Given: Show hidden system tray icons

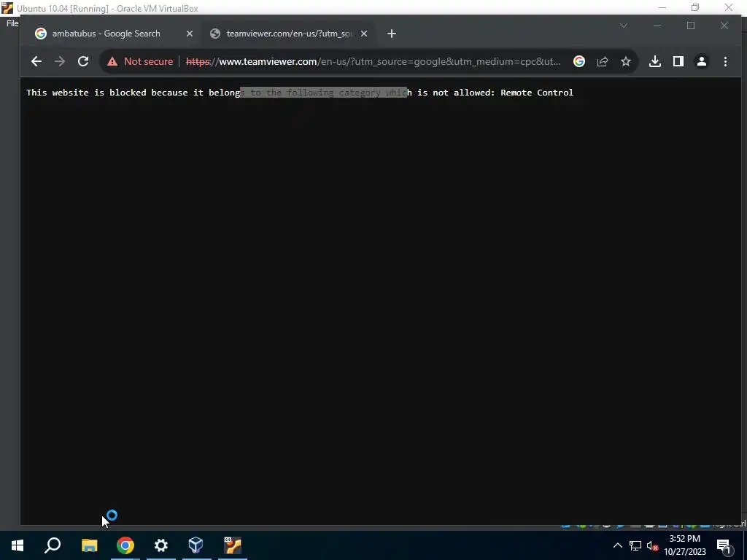Looking at the screenshot, I should coord(617,545).
